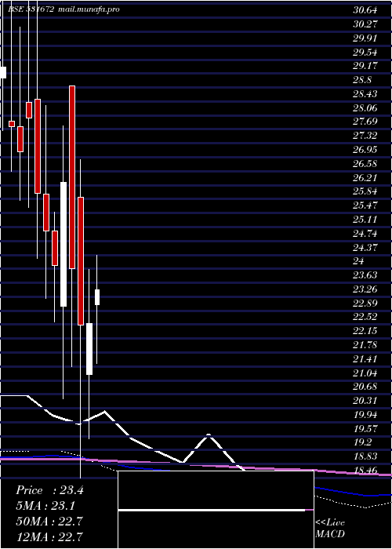Click the 28.8 price axis label
The image size is (392, 549).
point(362,80)
